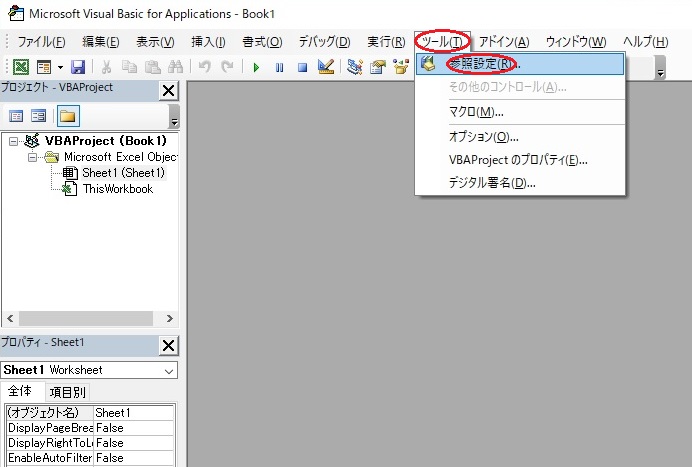
Task: Run Sub/UserForm green play icon
Action: (256, 68)
